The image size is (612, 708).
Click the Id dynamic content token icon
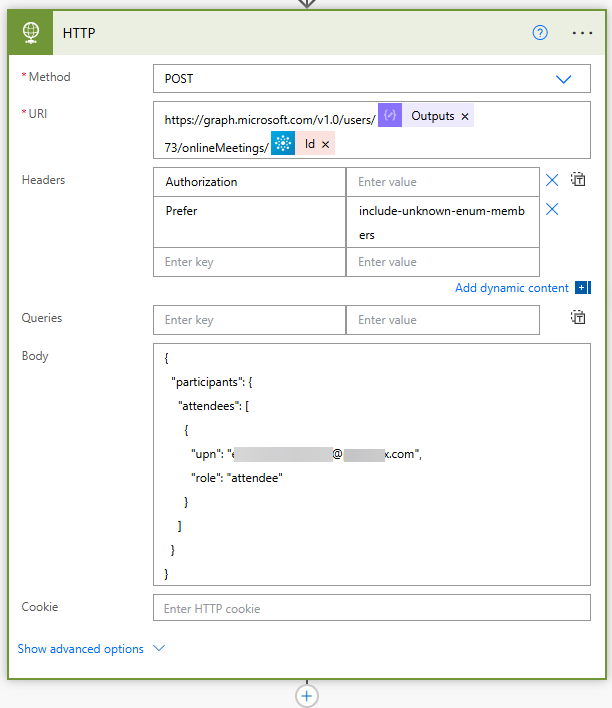(283, 143)
